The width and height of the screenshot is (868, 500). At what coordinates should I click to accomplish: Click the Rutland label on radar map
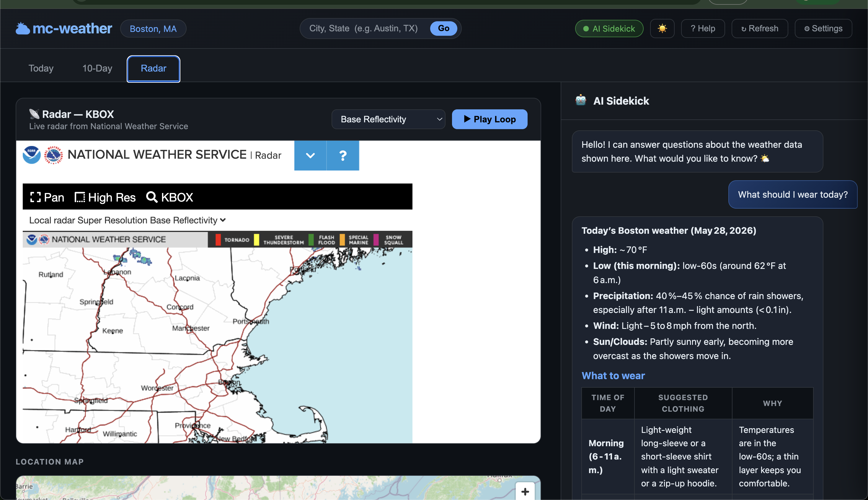pyautogui.click(x=51, y=275)
